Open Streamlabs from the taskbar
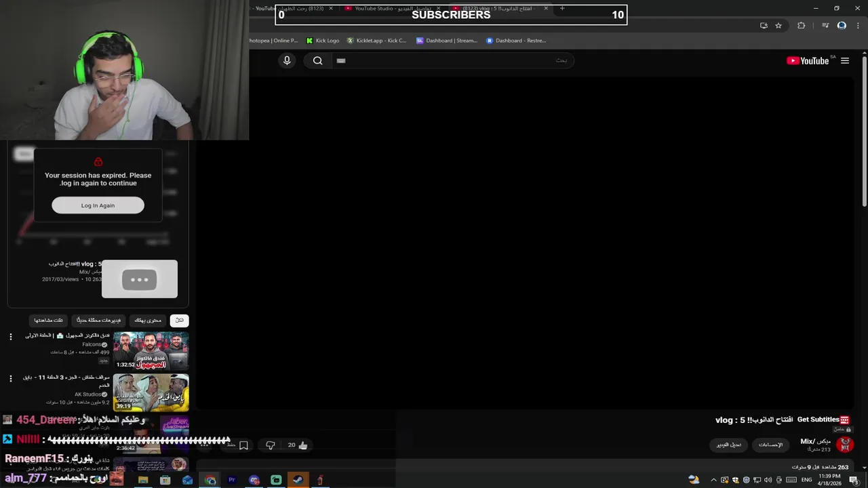This screenshot has width=868, height=488. point(276,480)
